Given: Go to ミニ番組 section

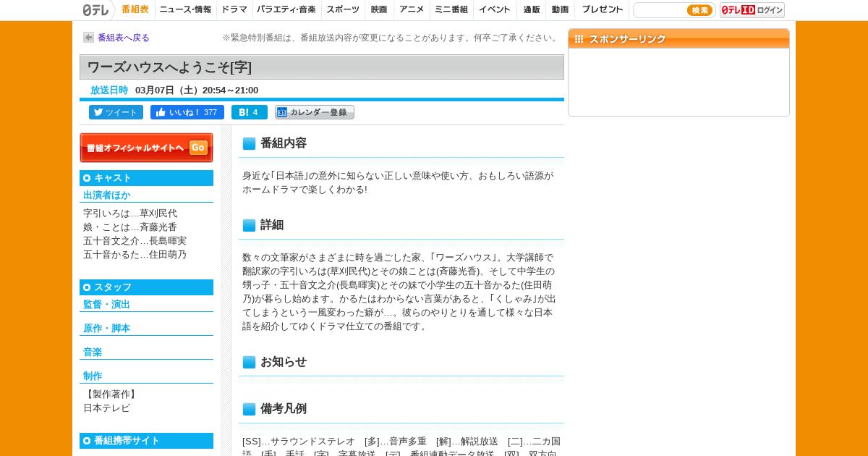Looking at the screenshot, I should pos(451,9).
